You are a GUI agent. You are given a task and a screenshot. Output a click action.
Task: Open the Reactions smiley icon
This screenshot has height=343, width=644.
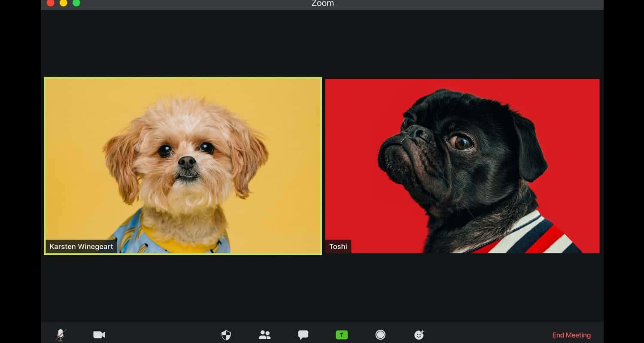tap(419, 335)
